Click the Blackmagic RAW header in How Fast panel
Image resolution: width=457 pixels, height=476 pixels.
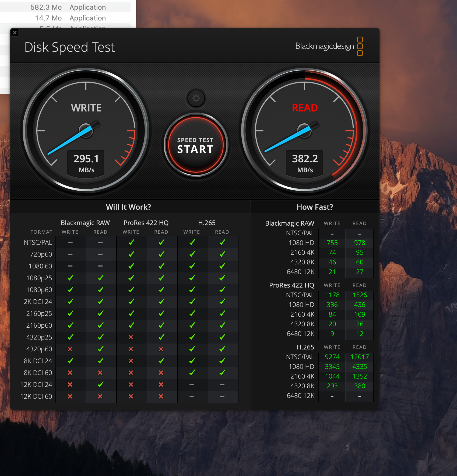pos(290,223)
